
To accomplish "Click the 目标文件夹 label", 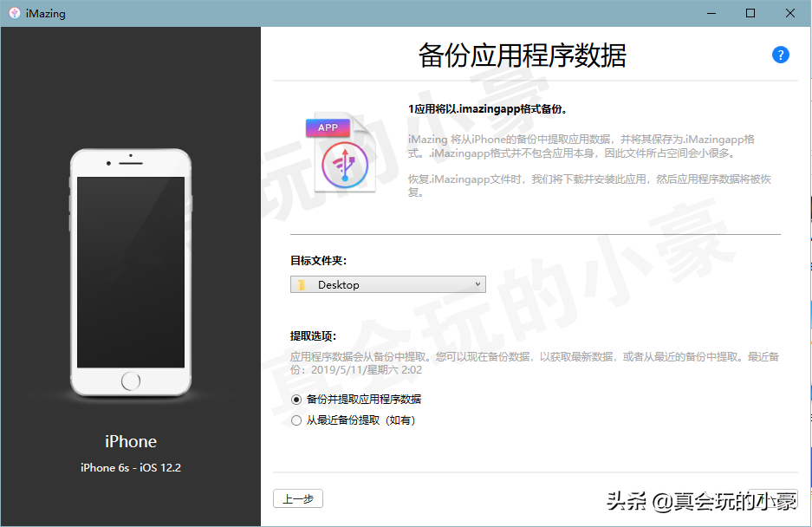I will pyautogui.click(x=319, y=261).
